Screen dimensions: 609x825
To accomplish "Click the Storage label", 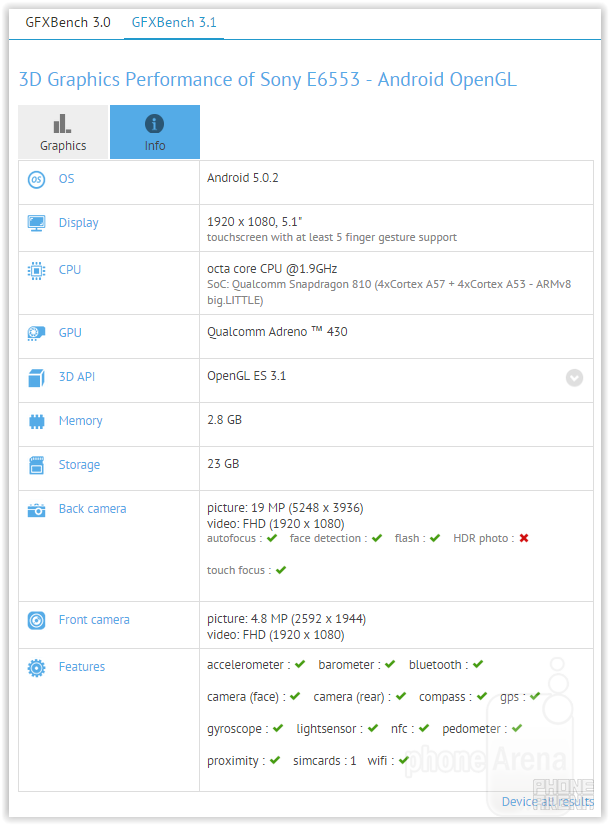I will [79, 465].
